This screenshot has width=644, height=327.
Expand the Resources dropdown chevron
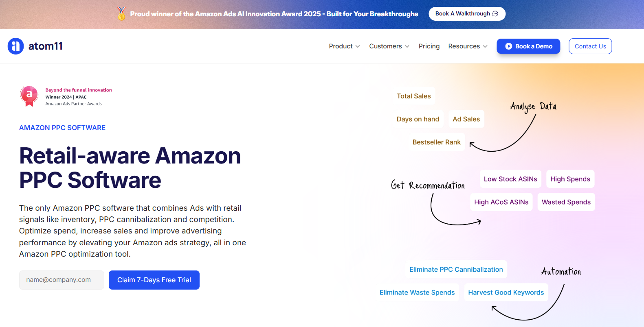pos(485,46)
